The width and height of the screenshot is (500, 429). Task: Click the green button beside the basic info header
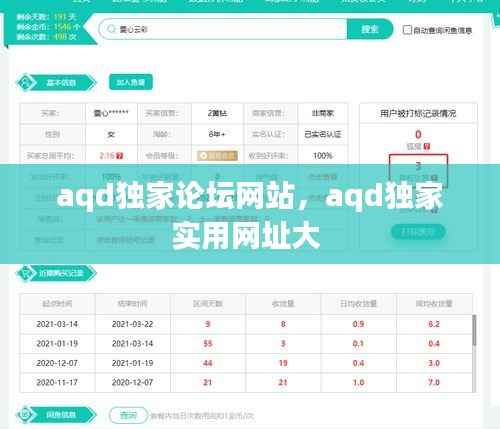click(x=131, y=82)
